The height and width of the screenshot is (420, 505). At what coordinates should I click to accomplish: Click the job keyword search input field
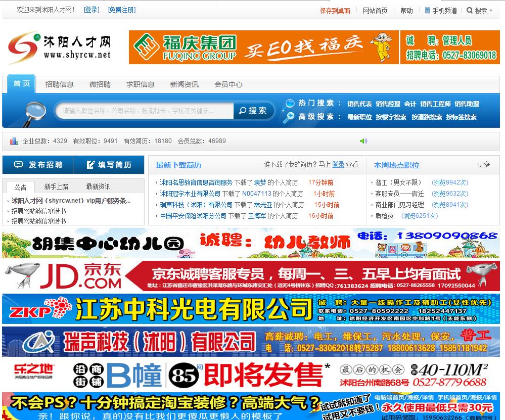click(x=145, y=111)
